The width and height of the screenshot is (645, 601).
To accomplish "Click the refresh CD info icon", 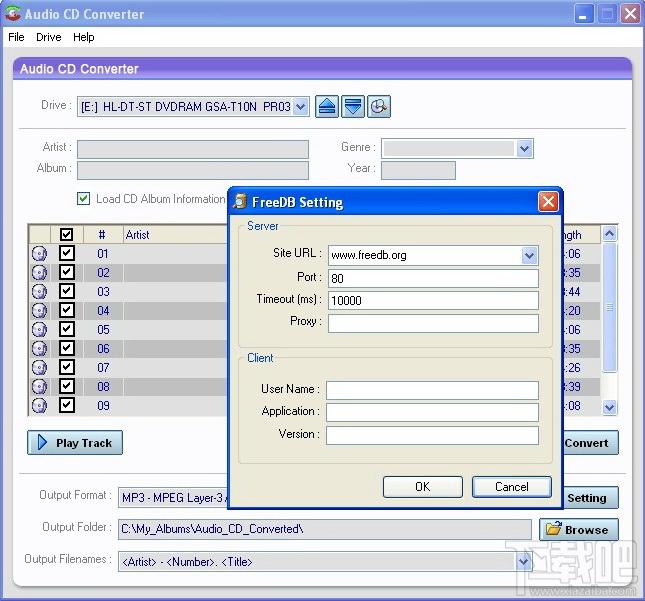I will pos(378,106).
